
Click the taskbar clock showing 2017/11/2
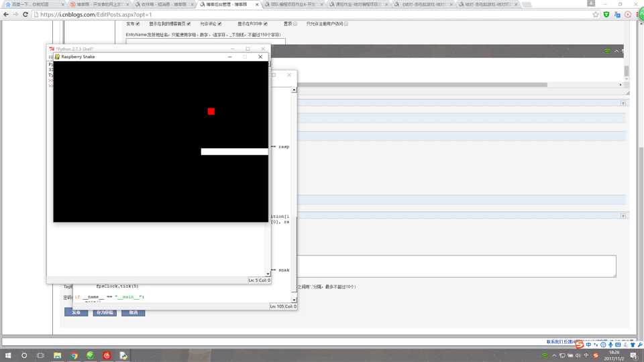tap(614, 355)
